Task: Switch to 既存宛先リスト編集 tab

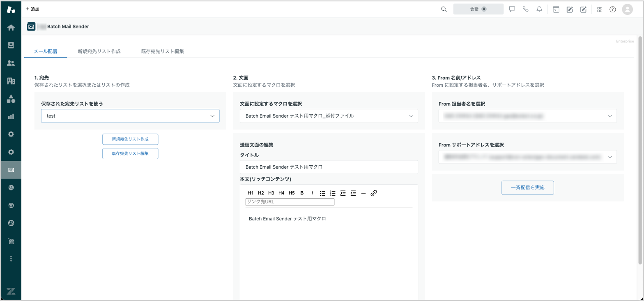Action: [162, 51]
